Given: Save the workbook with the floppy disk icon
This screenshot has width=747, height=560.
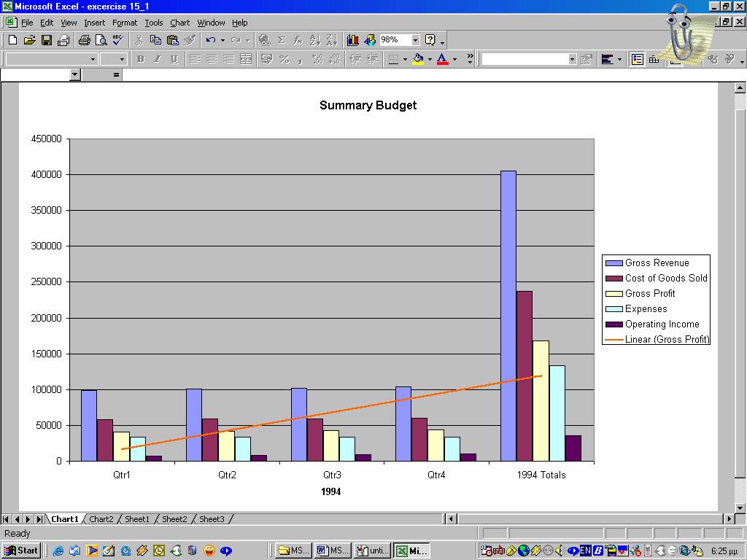Looking at the screenshot, I should point(46,40).
